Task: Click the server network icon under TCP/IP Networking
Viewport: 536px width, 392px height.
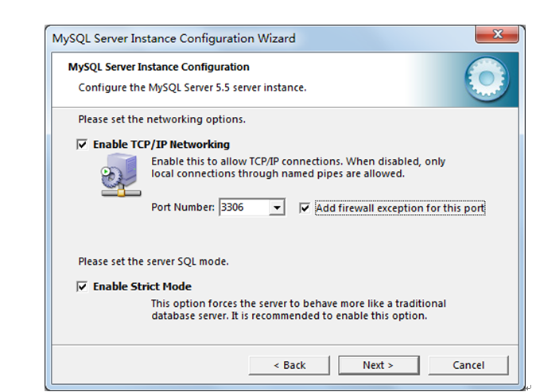Action: coord(121,175)
